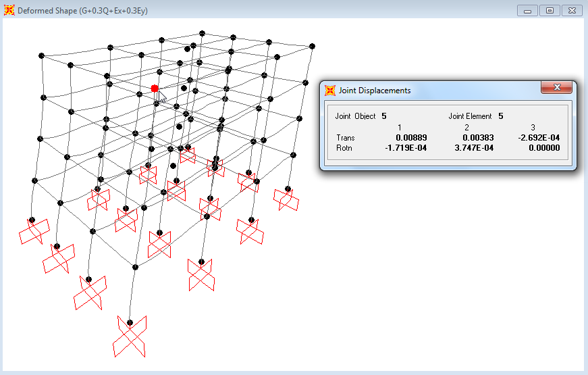Click the Joint Element label
Image resolution: width=588 pixels, height=375 pixels.
click(x=470, y=116)
